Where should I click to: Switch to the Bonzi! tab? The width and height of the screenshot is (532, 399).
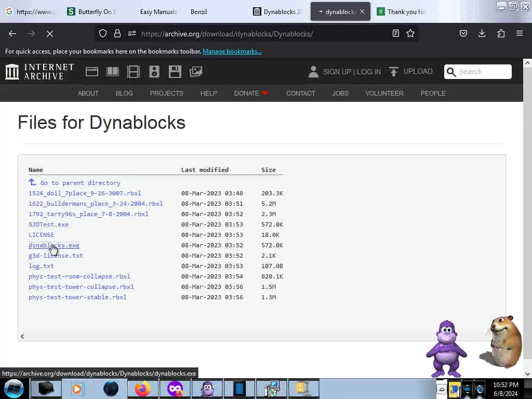click(199, 12)
